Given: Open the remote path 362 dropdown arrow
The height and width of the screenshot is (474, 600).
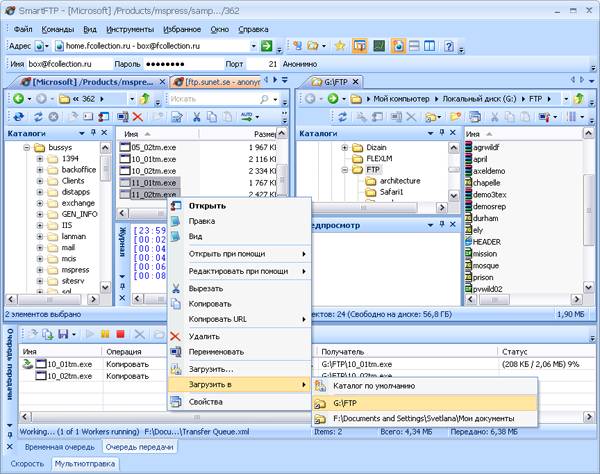Looking at the screenshot, I should [132, 99].
